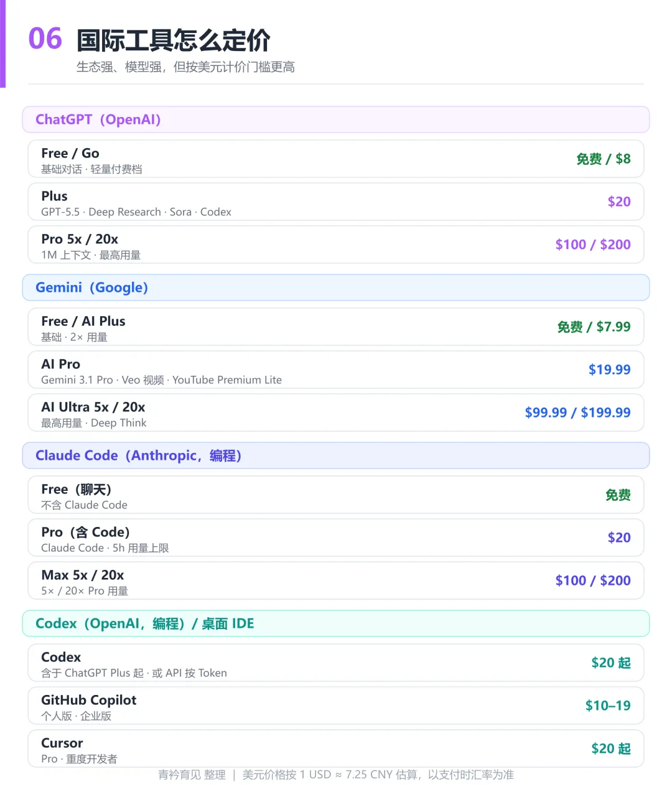Image resolution: width=672 pixels, height=797 pixels.
Task: Select the GitHub Copilot plan name
Action: tap(89, 700)
